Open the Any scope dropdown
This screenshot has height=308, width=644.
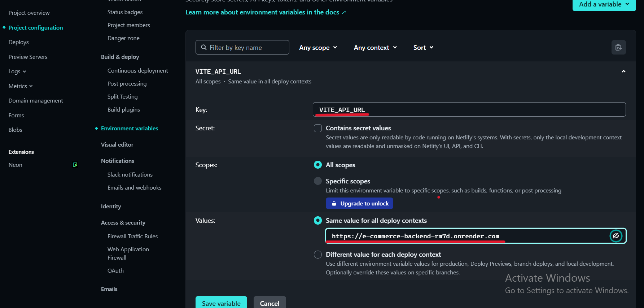tap(318, 48)
